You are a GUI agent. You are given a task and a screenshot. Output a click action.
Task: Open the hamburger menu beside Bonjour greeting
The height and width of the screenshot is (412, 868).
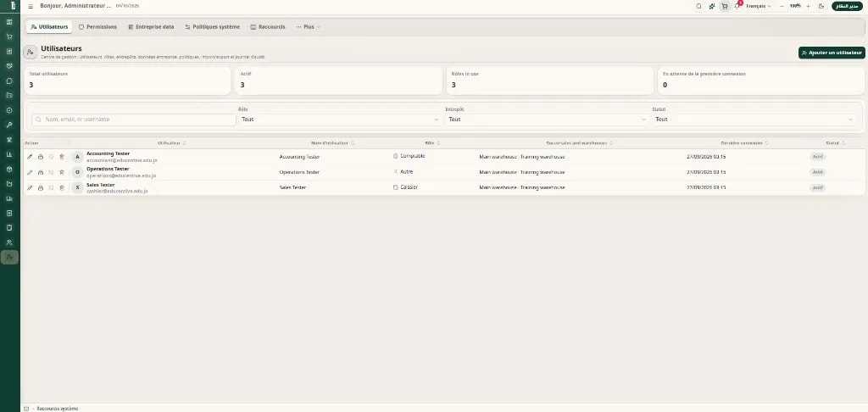[x=31, y=6]
